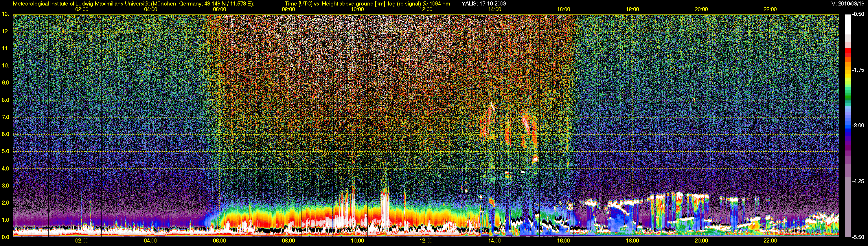
Task: Click the Meteorological Institute location title text
Action: (x=133, y=4)
